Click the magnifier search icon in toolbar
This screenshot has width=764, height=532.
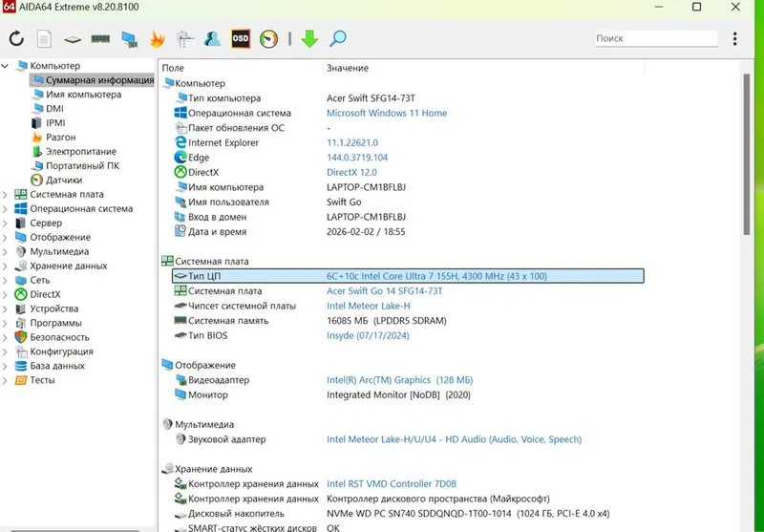[x=338, y=38]
